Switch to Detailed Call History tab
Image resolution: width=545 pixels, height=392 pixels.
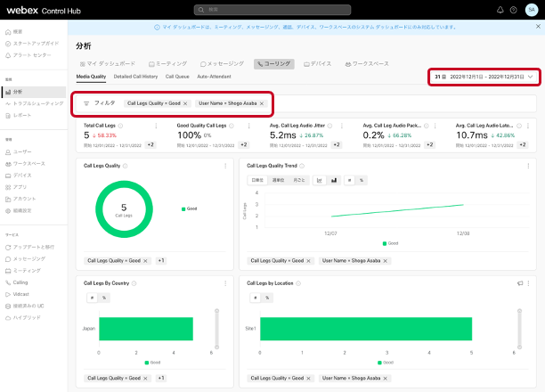click(x=135, y=77)
